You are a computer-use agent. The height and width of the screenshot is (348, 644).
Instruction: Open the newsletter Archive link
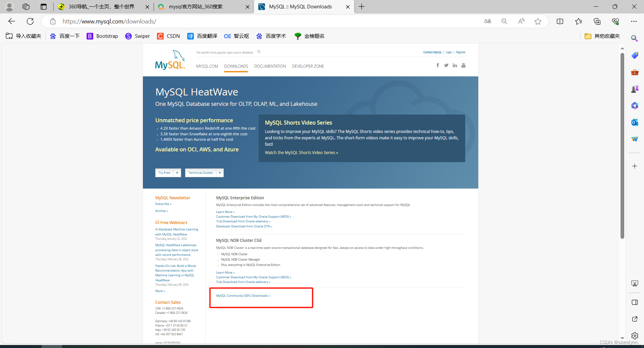coord(161,211)
